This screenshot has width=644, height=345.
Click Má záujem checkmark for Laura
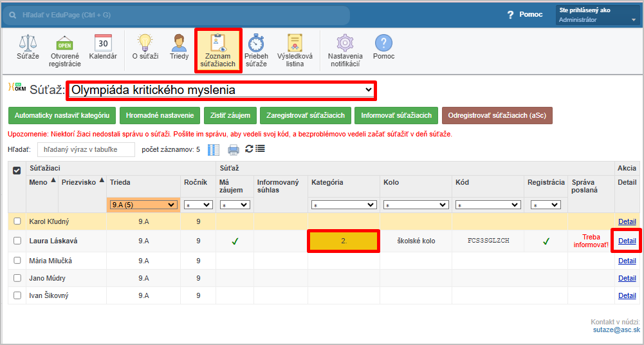[x=235, y=241]
